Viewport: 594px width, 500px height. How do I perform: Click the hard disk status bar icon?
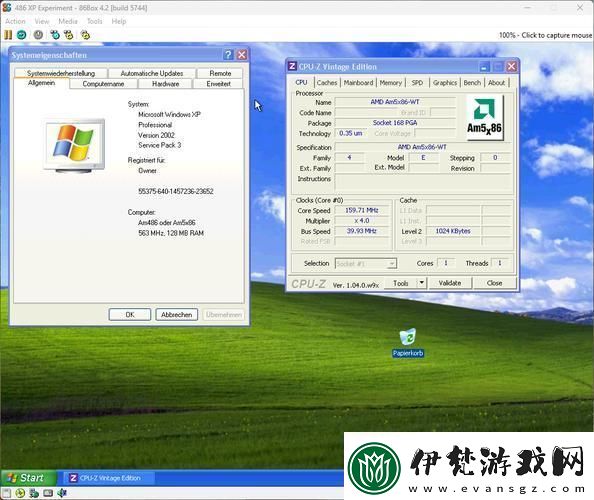[48, 493]
